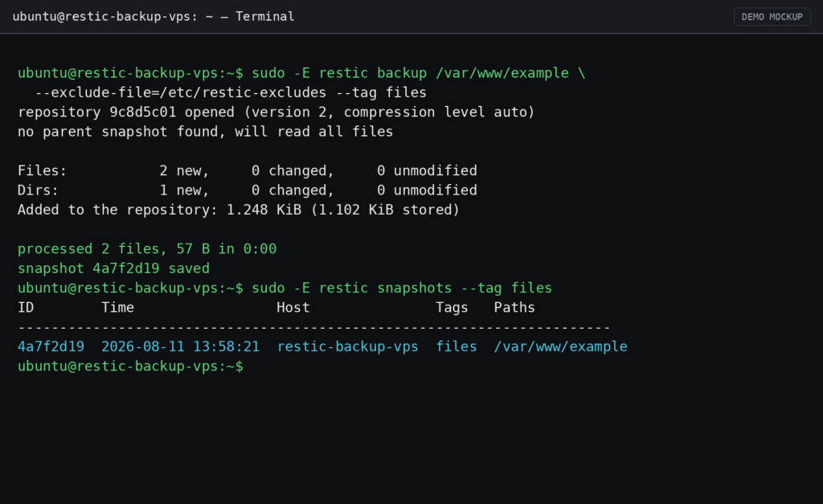Click the /var/www/example path in snapshot row
The height and width of the screenshot is (504, 823).
[560, 346]
